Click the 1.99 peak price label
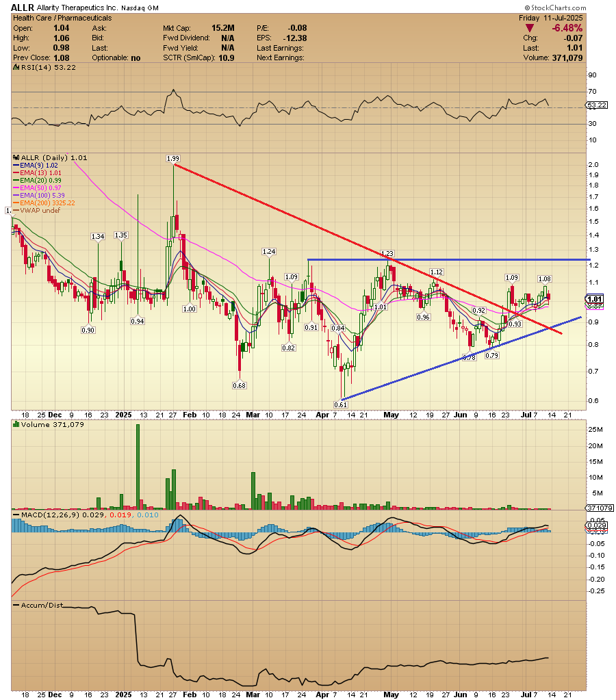 coord(173,159)
